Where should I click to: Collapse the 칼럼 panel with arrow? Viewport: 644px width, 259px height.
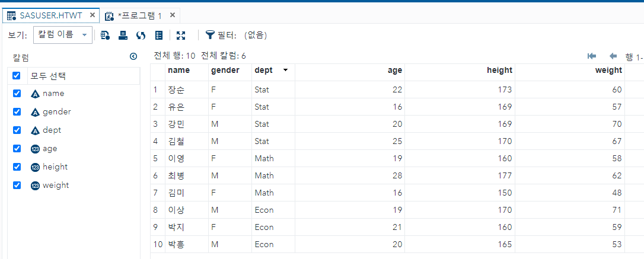tap(133, 57)
